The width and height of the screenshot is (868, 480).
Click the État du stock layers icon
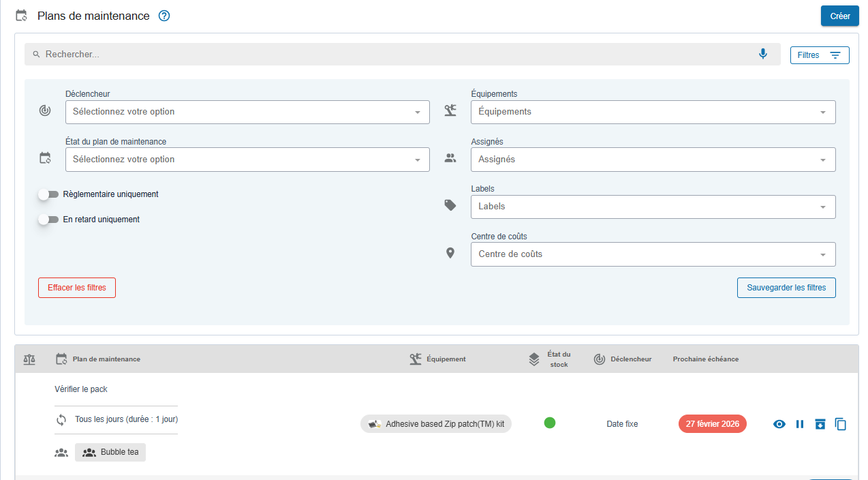pos(535,359)
